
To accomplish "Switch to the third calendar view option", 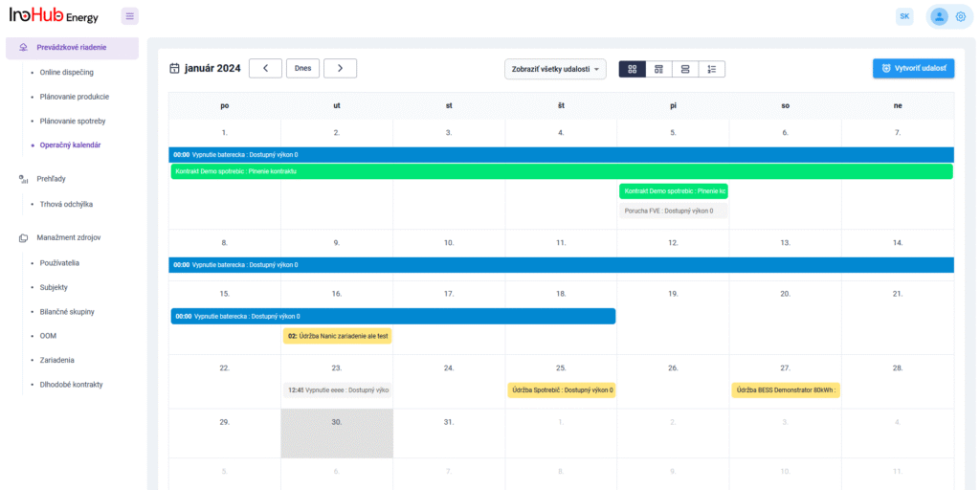I will (x=685, y=69).
